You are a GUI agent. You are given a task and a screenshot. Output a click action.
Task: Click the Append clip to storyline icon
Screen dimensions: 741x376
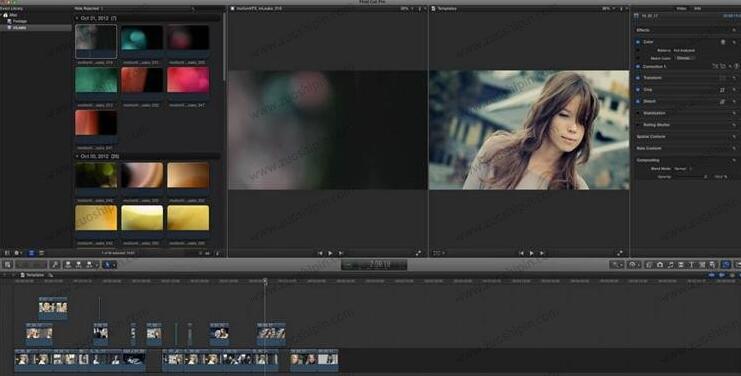click(x=88, y=265)
